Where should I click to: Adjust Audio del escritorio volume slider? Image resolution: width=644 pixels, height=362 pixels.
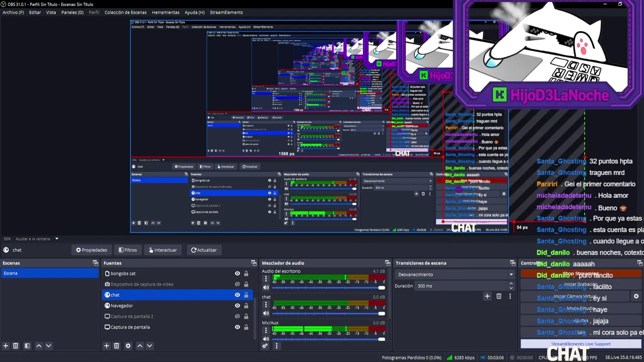click(329, 288)
